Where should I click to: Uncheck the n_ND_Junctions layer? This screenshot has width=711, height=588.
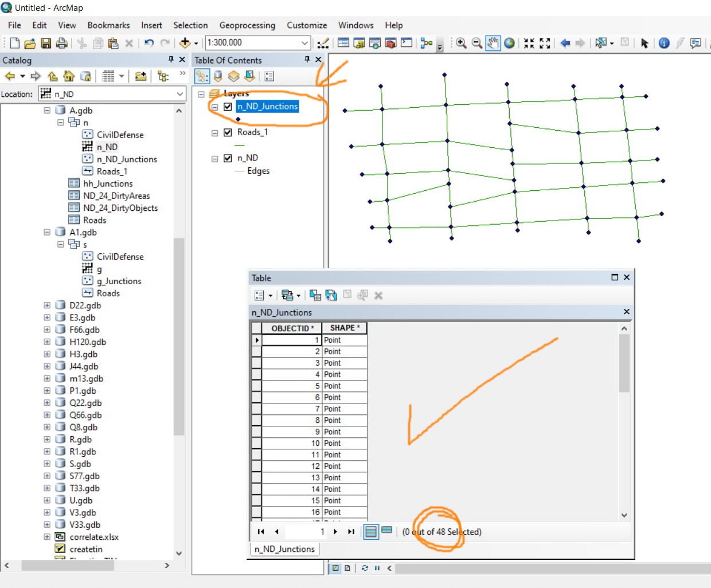point(228,107)
